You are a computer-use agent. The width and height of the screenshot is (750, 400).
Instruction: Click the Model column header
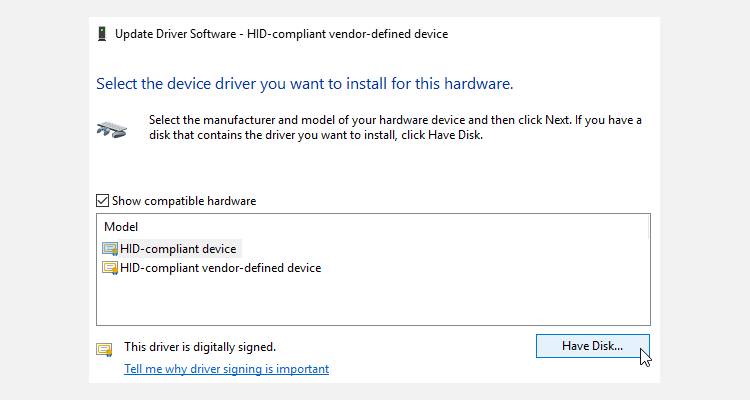(121, 227)
